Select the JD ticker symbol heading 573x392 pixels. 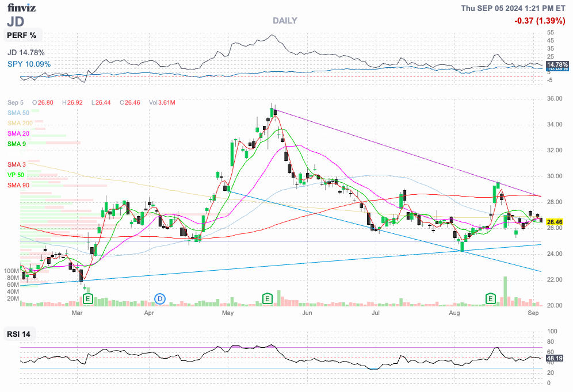point(16,22)
